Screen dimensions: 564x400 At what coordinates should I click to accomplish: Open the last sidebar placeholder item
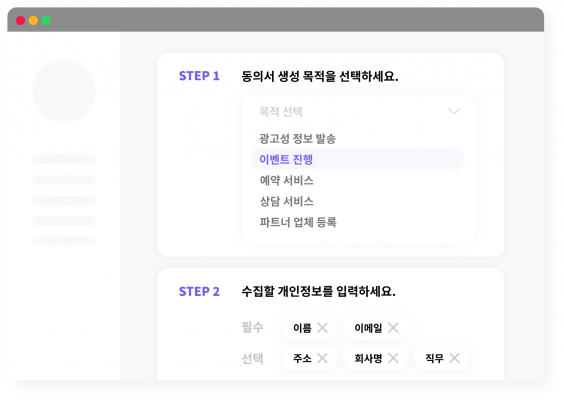(64, 241)
